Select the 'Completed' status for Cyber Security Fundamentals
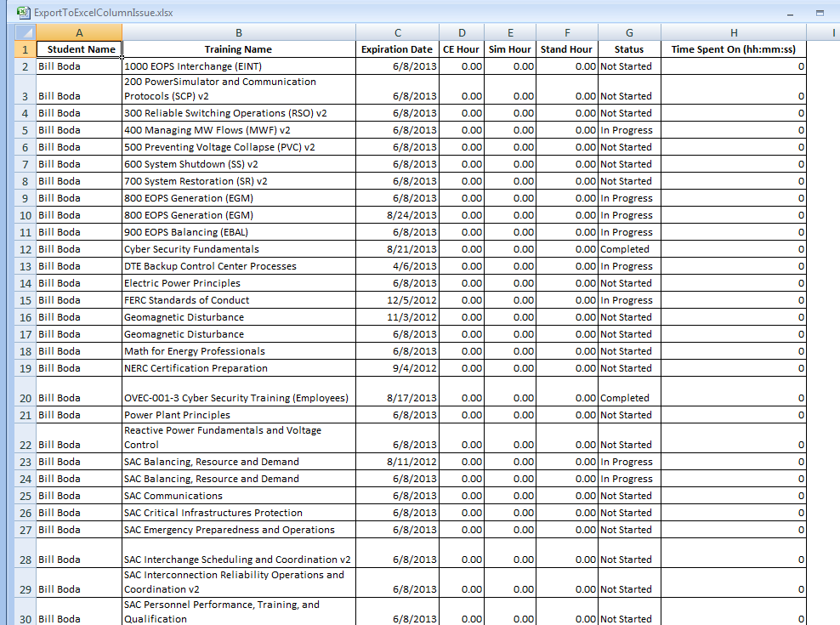Image resolution: width=840 pixels, height=625 pixels. [629, 249]
